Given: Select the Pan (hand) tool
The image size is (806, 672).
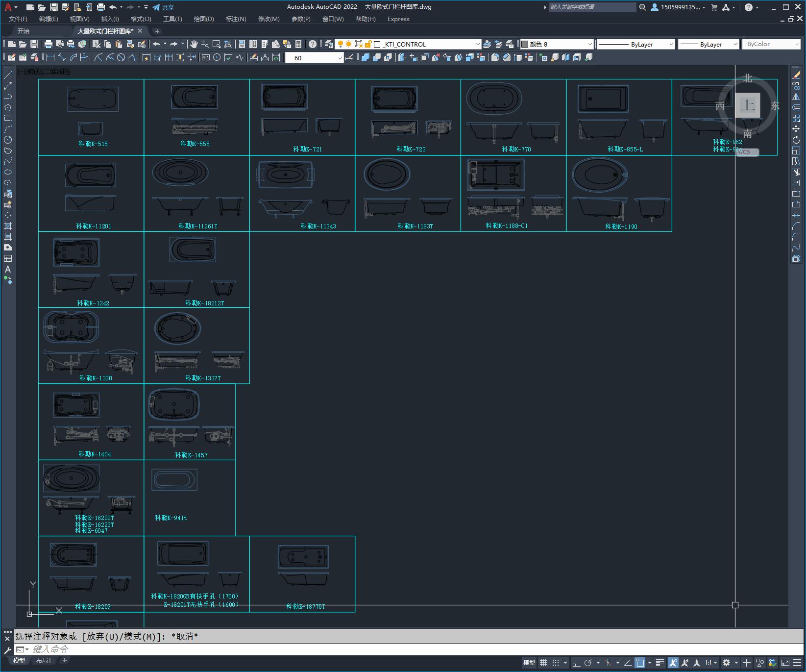Looking at the screenshot, I should click(x=194, y=44).
